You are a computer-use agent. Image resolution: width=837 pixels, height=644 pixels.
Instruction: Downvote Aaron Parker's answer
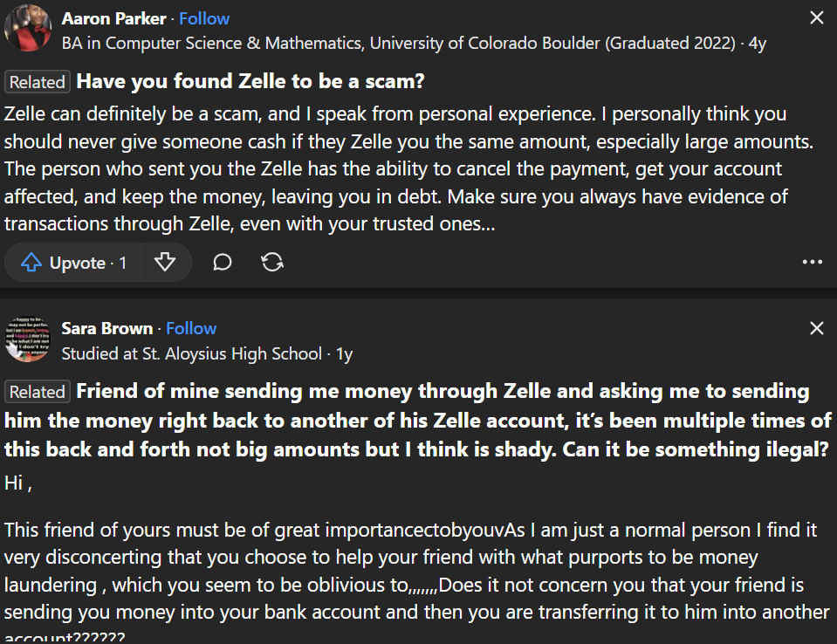(x=165, y=263)
